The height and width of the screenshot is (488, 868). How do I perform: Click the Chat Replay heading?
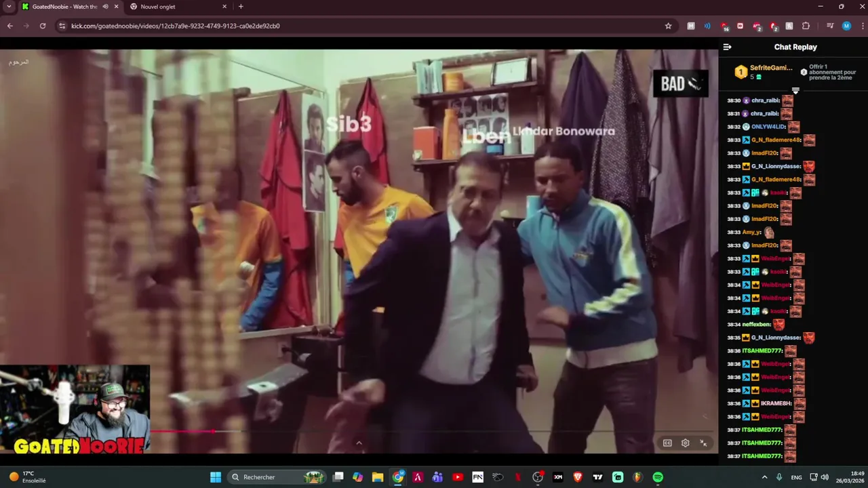coord(795,47)
